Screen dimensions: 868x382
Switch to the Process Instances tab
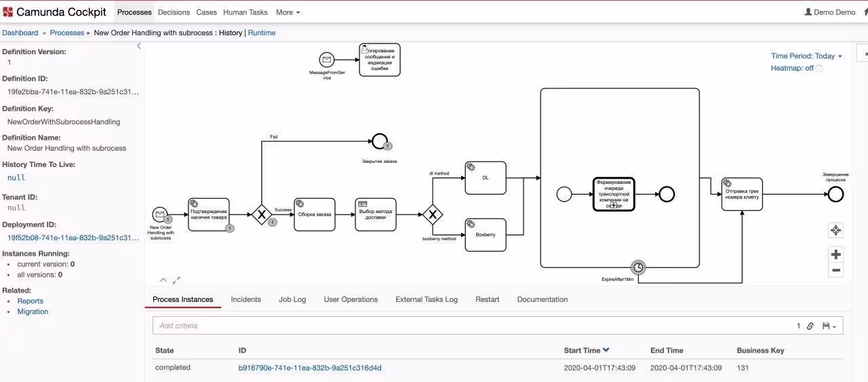[x=183, y=299]
